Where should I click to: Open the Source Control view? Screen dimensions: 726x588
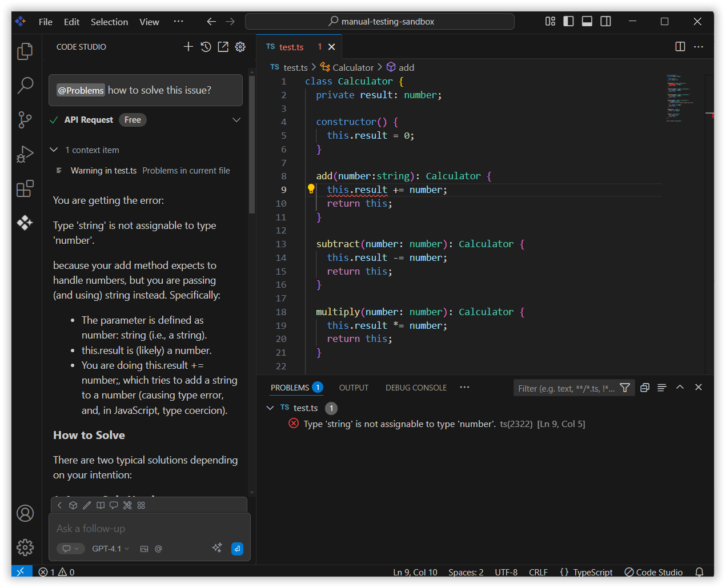pyautogui.click(x=25, y=120)
